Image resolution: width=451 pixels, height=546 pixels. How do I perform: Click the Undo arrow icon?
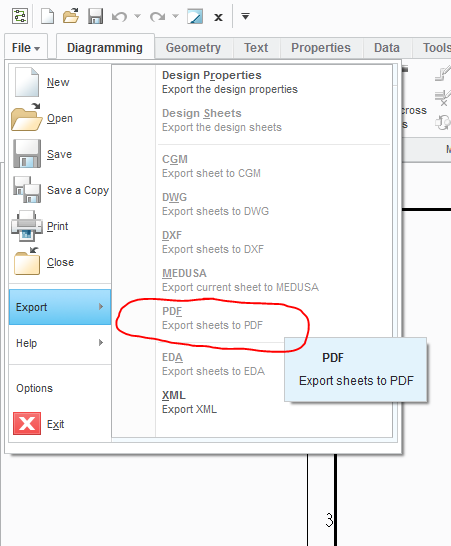pyautogui.click(x=119, y=16)
